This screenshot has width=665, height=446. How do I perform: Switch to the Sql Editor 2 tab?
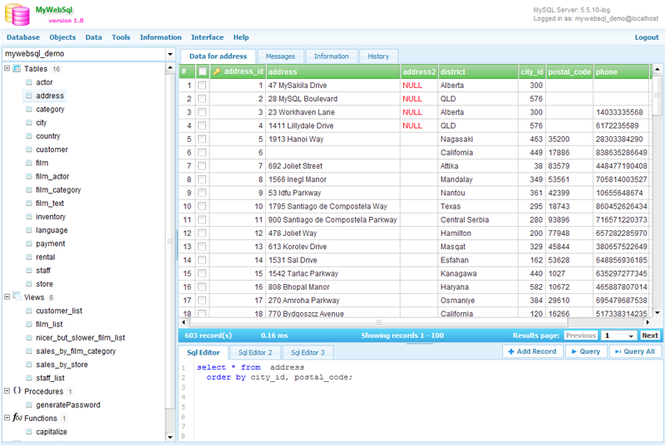(254, 353)
